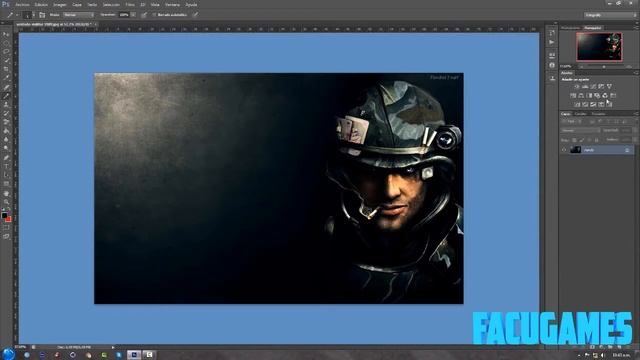Adjust the Navigator zoom slider
640x360 pixels.
(603, 66)
